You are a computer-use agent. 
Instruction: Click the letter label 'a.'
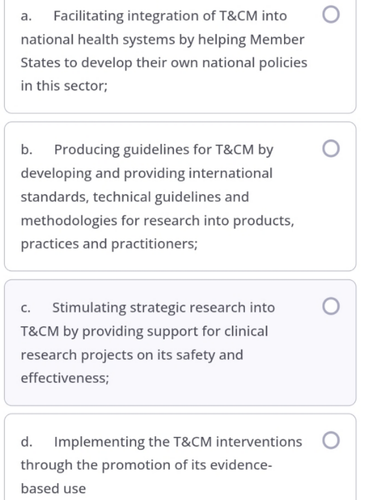pos(26,16)
